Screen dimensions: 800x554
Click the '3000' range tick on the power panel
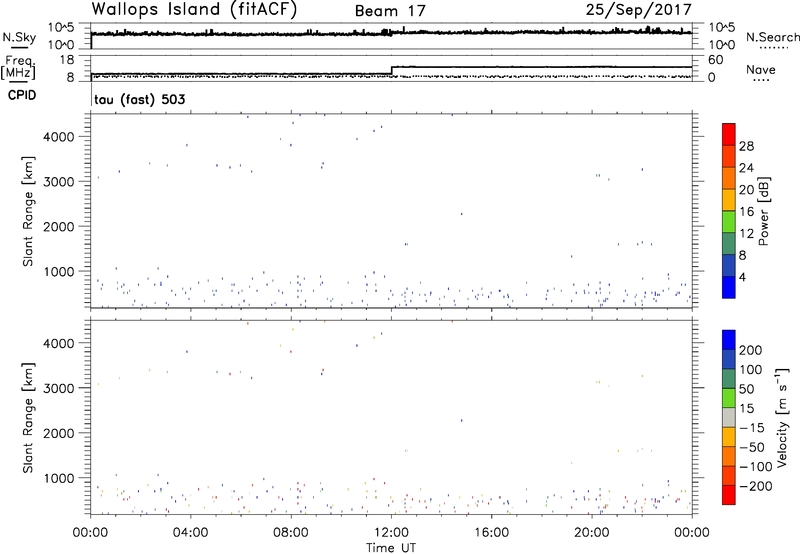tap(60, 182)
